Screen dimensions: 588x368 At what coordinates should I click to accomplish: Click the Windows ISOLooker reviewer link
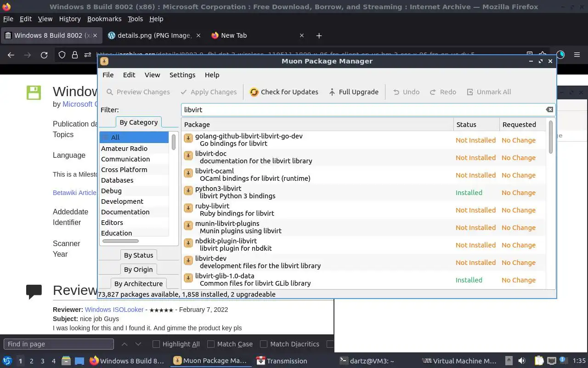click(x=114, y=310)
